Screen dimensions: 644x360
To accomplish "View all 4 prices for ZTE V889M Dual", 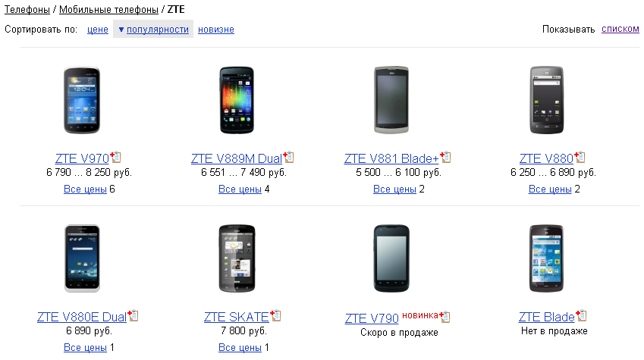I will pos(240,189).
